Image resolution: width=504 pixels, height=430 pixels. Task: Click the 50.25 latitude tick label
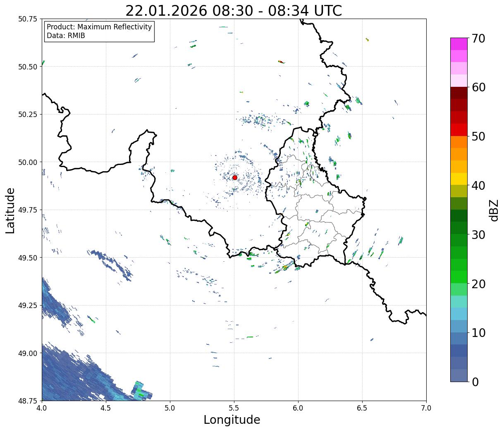(28, 115)
